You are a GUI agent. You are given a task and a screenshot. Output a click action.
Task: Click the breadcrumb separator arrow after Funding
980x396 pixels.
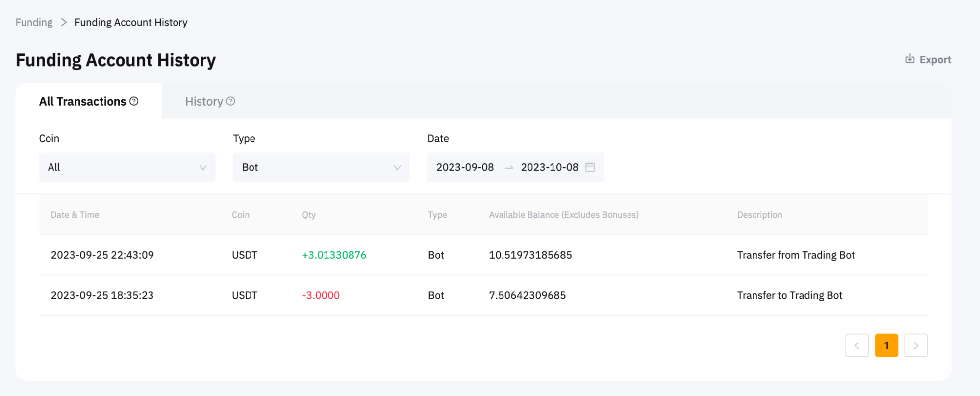click(x=64, y=23)
